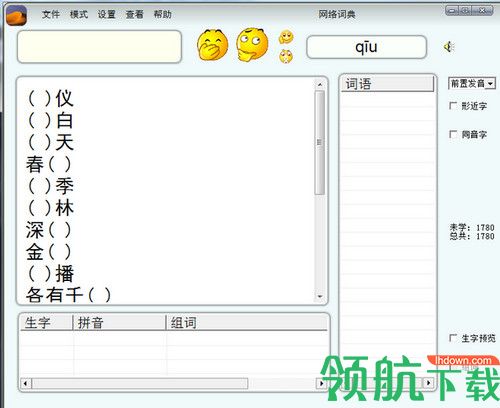Click the yellow answer input box
Viewport: 500px width, 408px height.
(x=99, y=47)
